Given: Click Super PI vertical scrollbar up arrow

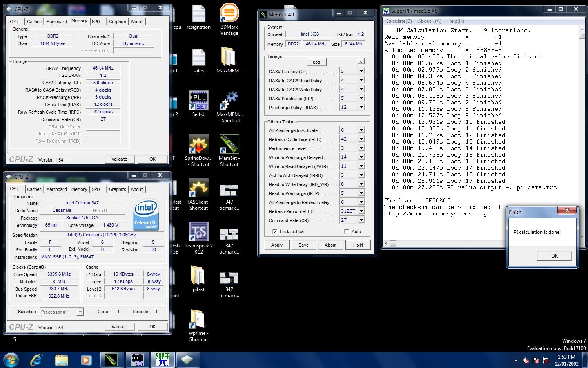Looking at the screenshot, I should 582,29.
